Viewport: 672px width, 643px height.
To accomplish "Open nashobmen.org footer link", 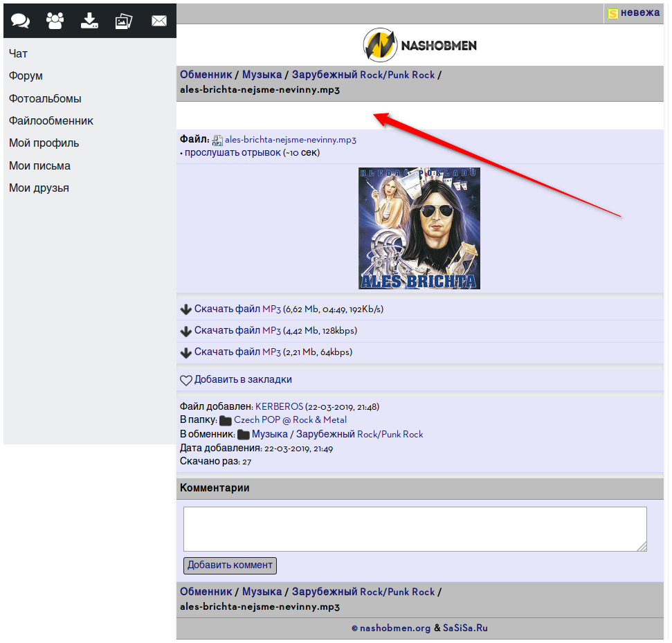I will (x=394, y=628).
